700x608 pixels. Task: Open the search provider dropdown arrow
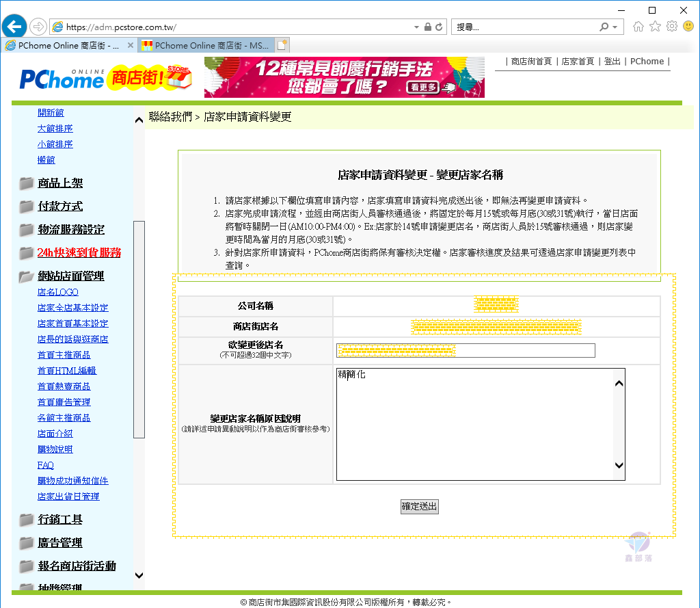615,27
